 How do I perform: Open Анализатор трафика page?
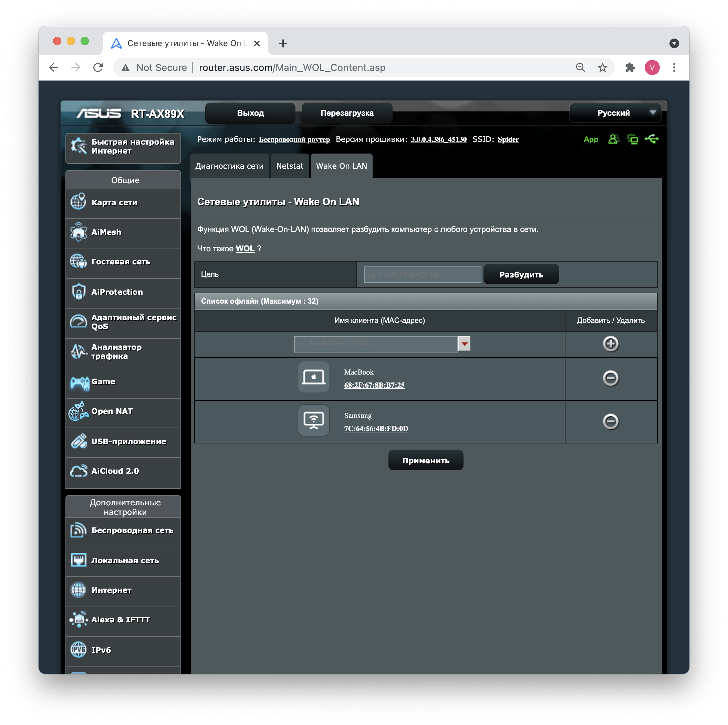coord(123,352)
